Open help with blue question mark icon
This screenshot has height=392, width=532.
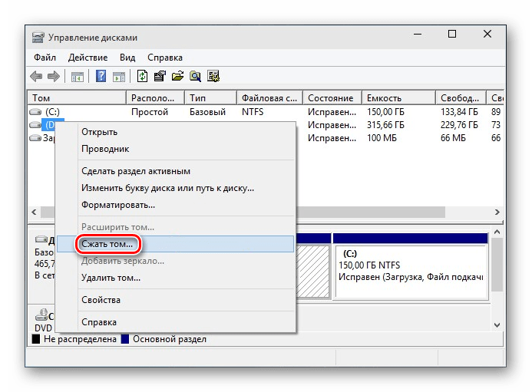point(101,76)
